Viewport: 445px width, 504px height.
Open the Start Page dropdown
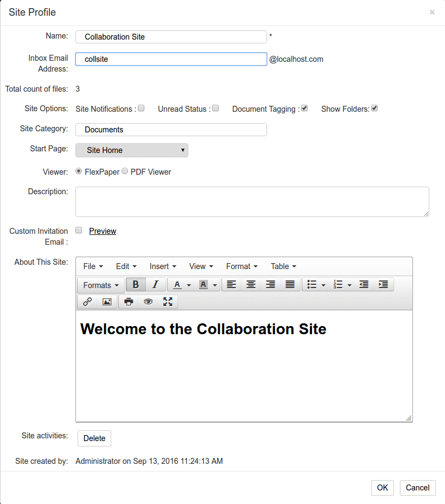click(132, 150)
